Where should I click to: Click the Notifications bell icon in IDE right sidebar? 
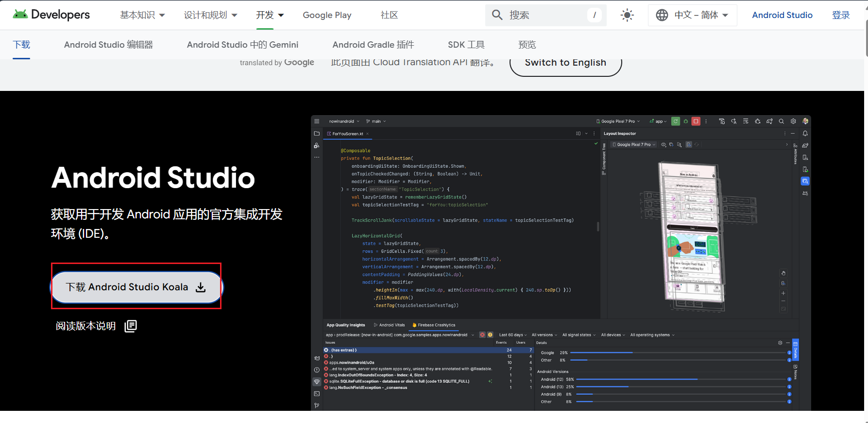point(805,133)
